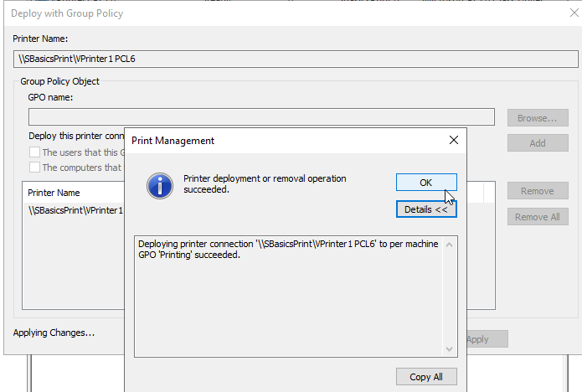Click the Printer Name column header

(x=54, y=193)
